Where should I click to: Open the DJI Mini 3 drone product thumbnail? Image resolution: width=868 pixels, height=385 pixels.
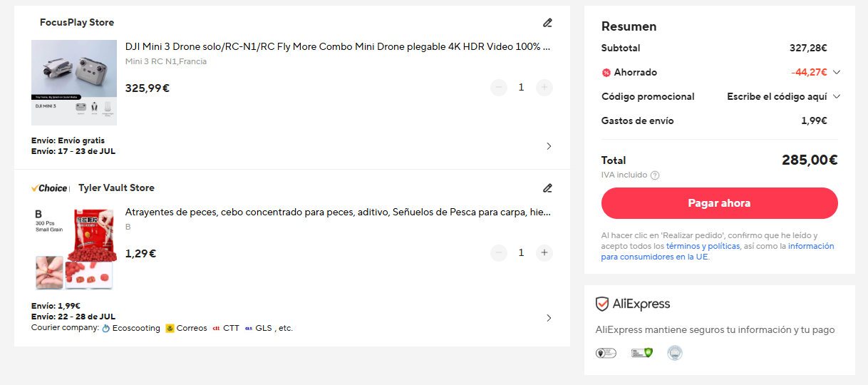pos(74,83)
